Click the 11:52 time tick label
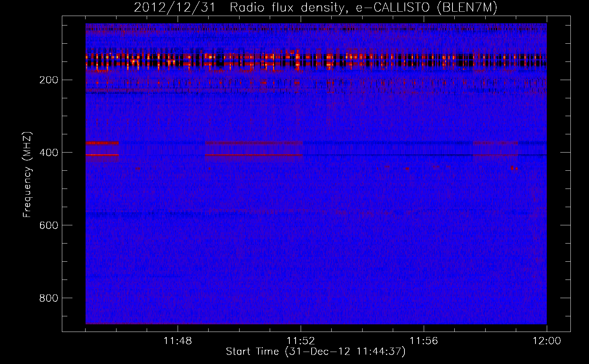 tap(301, 341)
